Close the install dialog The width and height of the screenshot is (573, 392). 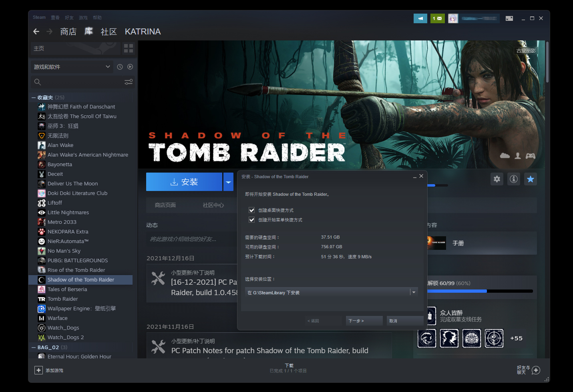(421, 176)
